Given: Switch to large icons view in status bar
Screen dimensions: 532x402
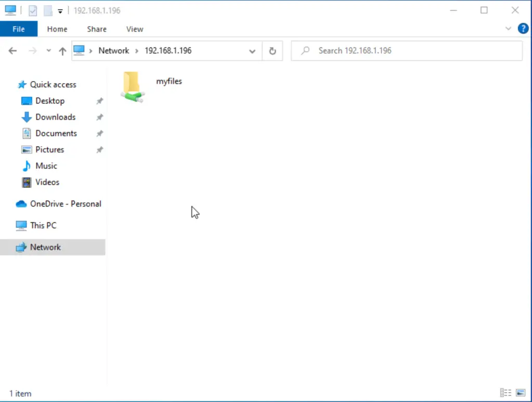Looking at the screenshot, I should tap(521, 393).
